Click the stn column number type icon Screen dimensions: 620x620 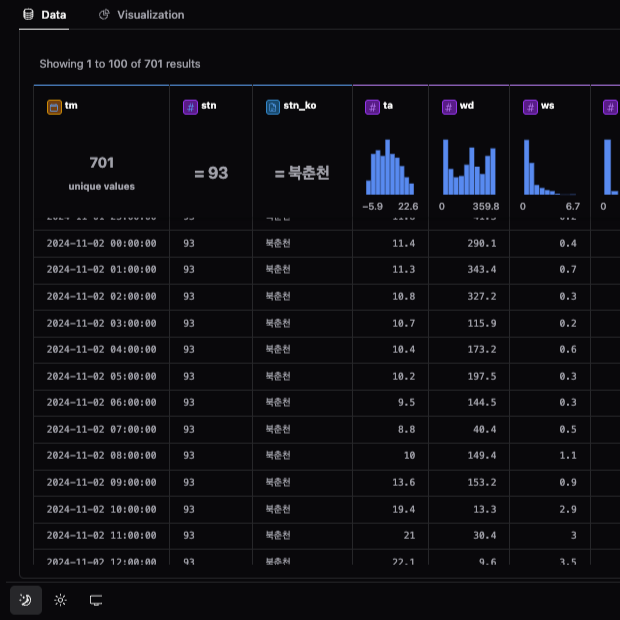[x=191, y=106]
